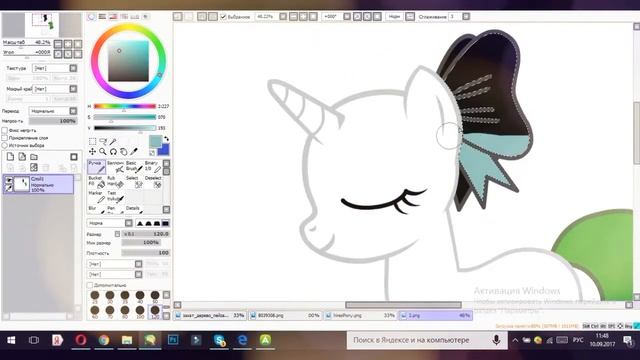The width and height of the screenshot is (640, 360).
Task: Select the Слой1 layer row
Action: [x=38, y=184]
